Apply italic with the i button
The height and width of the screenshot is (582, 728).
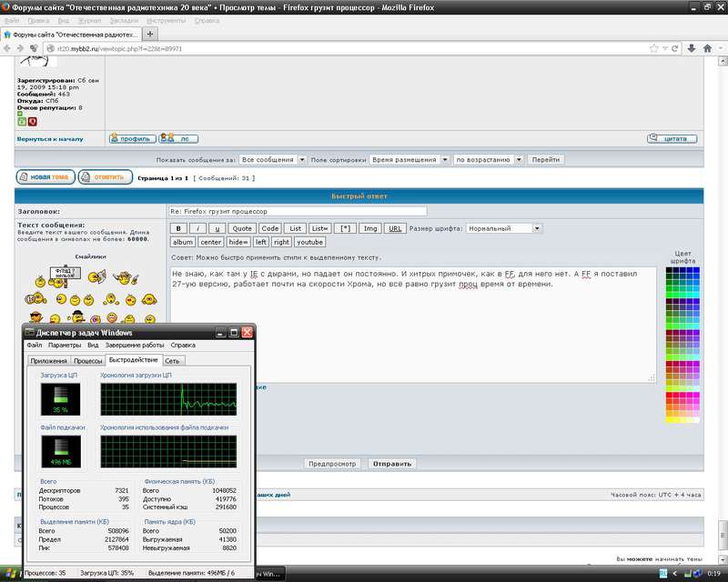(x=197, y=228)
